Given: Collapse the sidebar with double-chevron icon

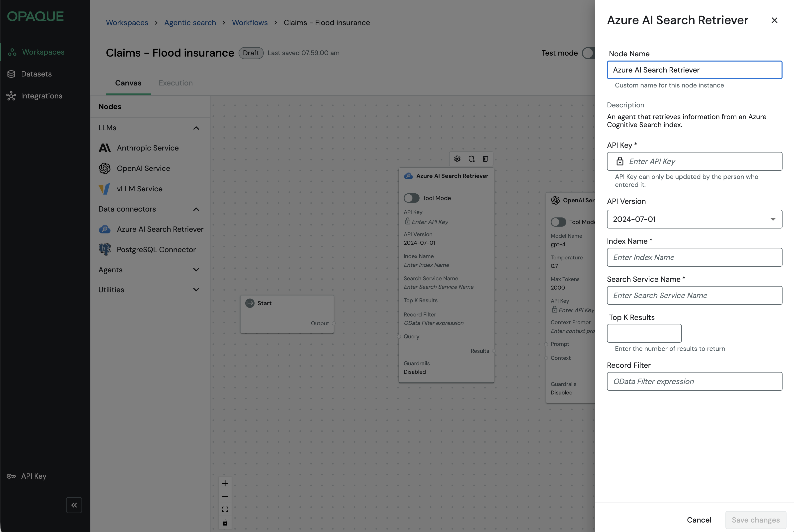Looking at the screenshot, I should point(74,505).
